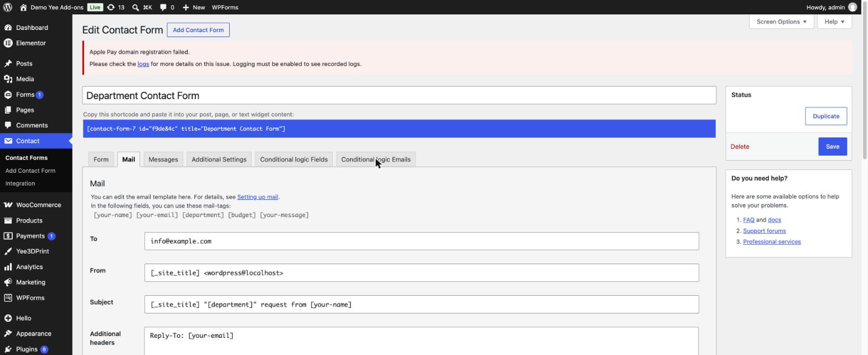Viewport: 868px width, 355px height.
Task: Click the Products box icon
Action: pos(8,220)
